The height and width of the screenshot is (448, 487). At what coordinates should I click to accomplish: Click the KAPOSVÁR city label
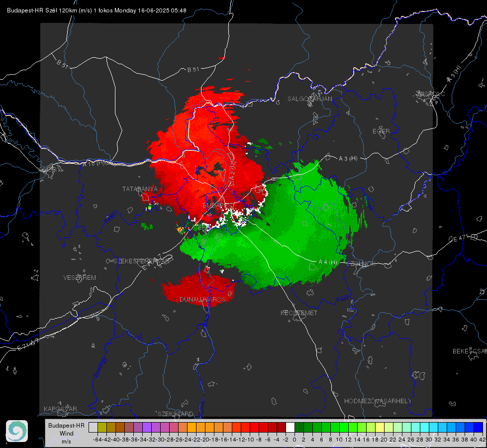tap(60, 409)
